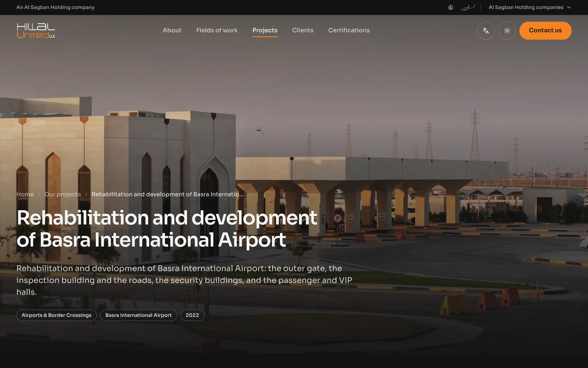Toggle light mode with the sun icon
Screen dimensions: 588x368
(x=507, y=31)
